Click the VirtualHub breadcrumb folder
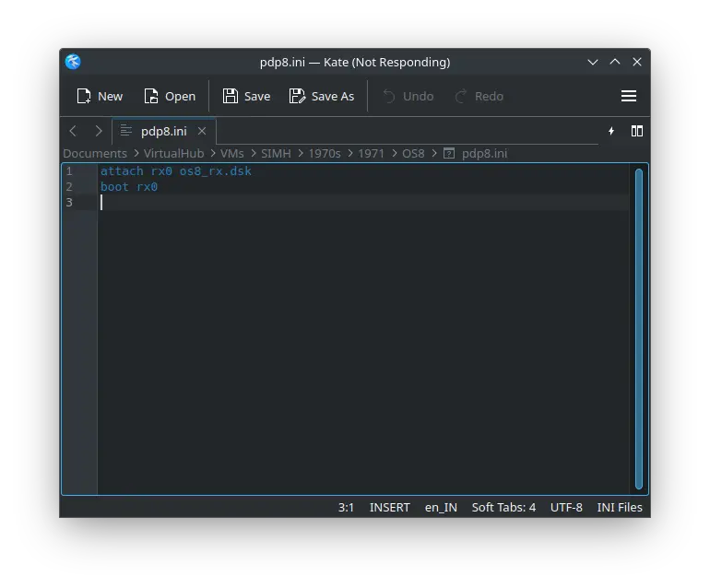 coord(174,153)
